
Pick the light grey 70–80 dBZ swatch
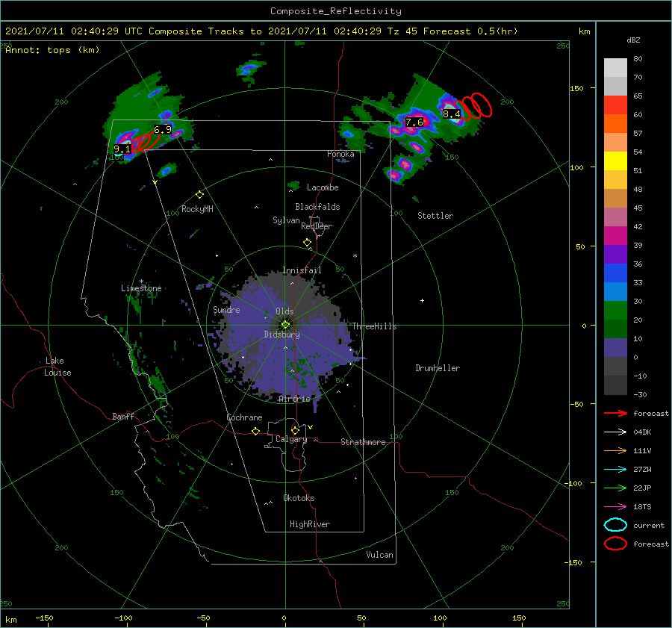click(x=615, y=68)
